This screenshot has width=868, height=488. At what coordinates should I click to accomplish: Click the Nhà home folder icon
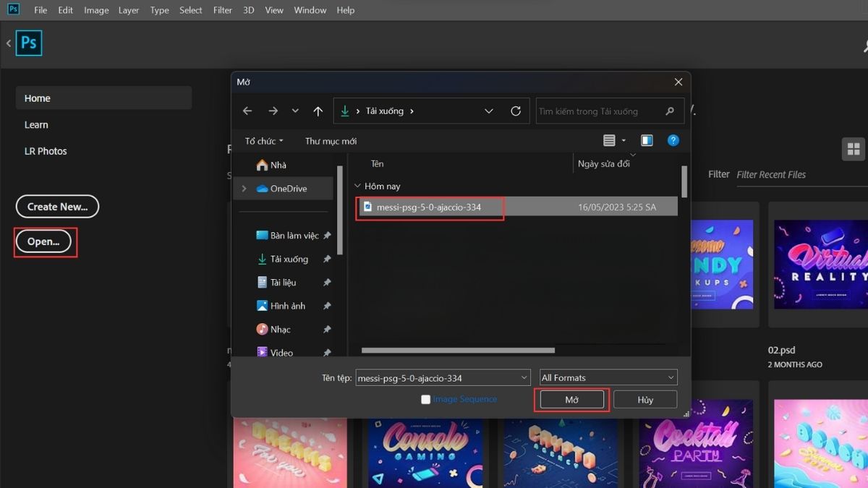click(x=262, y=165)
